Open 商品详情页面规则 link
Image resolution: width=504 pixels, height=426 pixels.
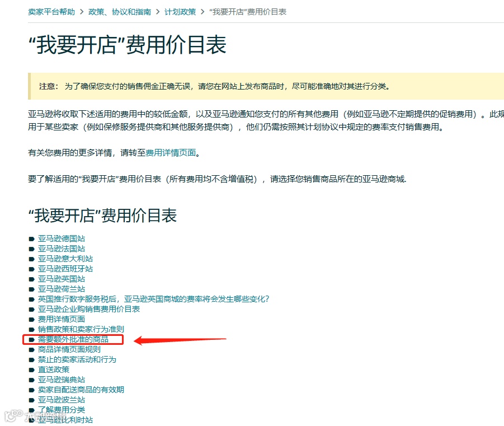click(x=69, y=349)
